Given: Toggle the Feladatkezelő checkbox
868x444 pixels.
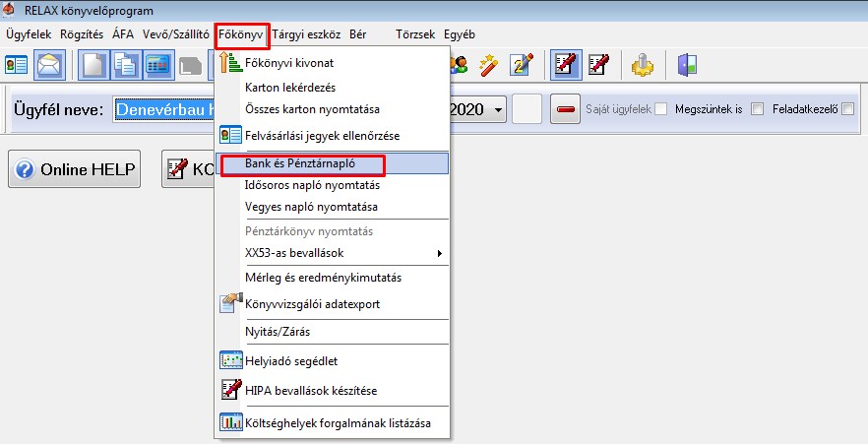Looking at the screenshot, I should 848,109.
